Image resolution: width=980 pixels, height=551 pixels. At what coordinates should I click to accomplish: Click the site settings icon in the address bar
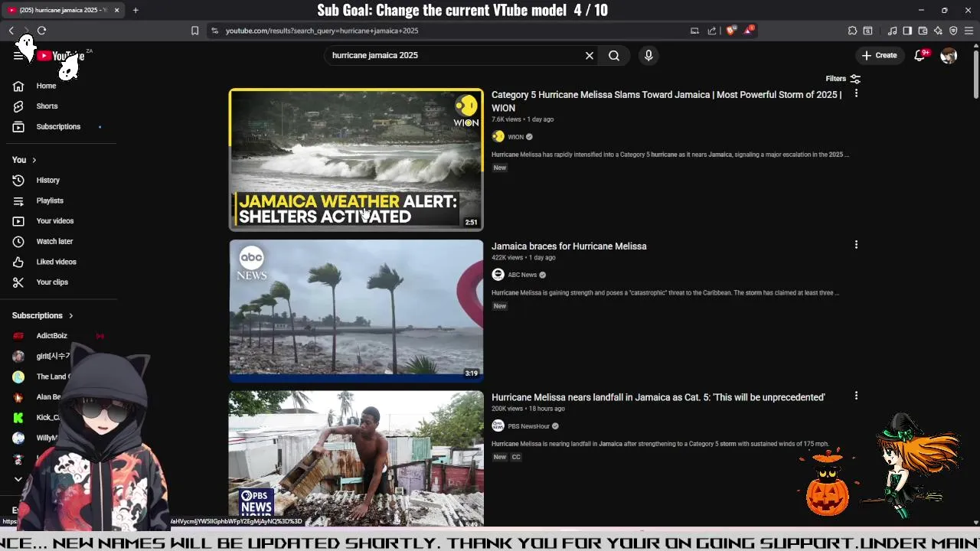point(214,31)
